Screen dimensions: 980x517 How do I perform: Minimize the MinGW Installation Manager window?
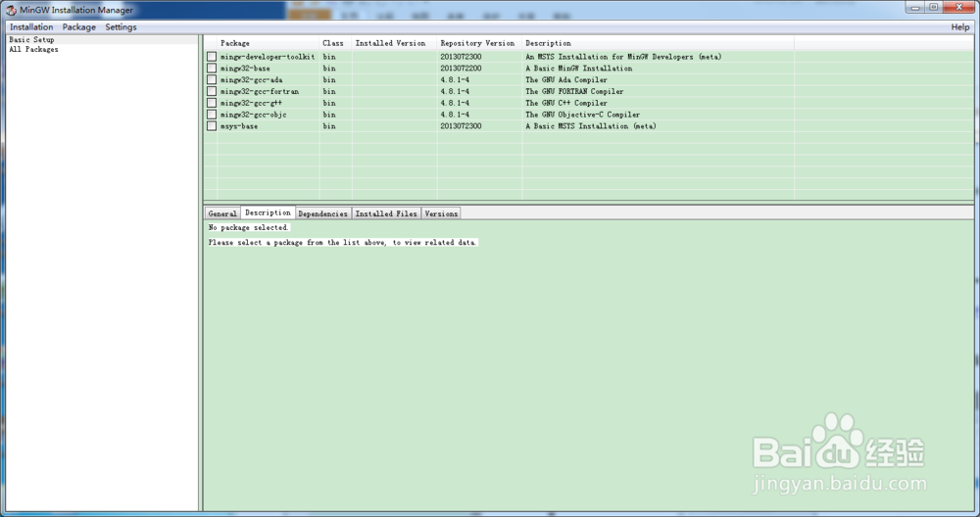[915, 8]
